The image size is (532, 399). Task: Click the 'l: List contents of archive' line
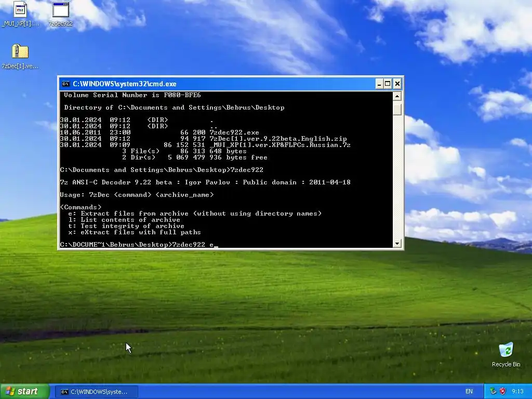tap(124, 220)
